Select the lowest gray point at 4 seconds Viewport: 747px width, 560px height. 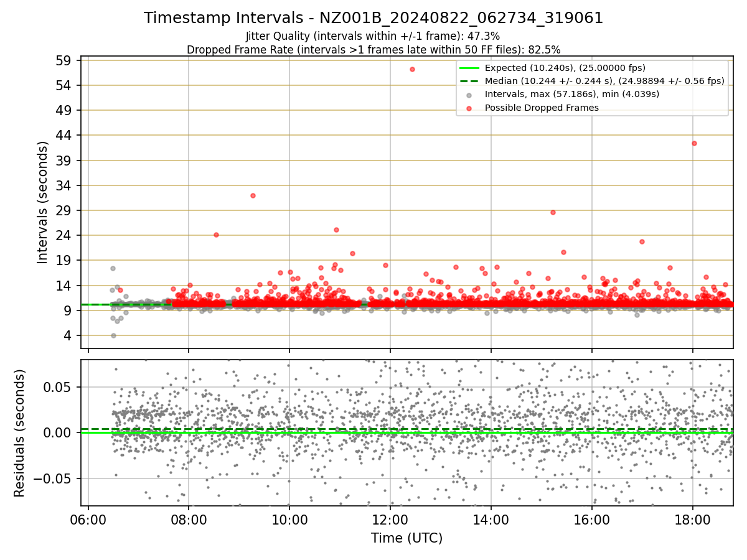tap(113, 335)
